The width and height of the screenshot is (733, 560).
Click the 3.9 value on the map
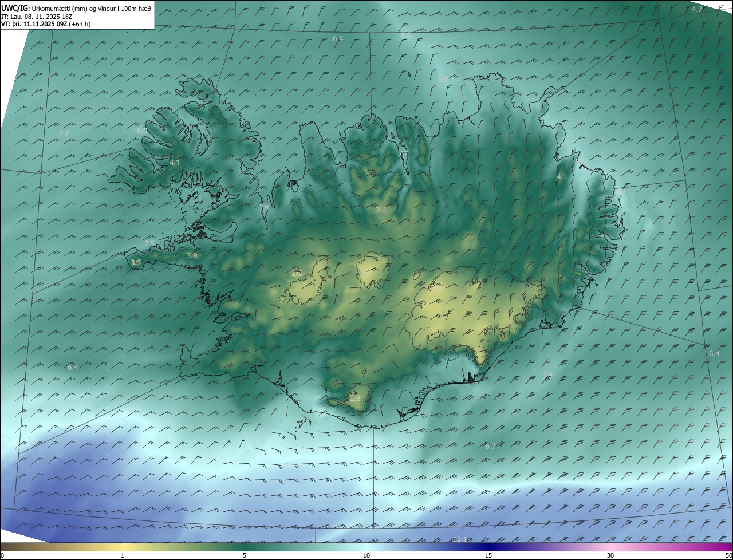point(192,255)
